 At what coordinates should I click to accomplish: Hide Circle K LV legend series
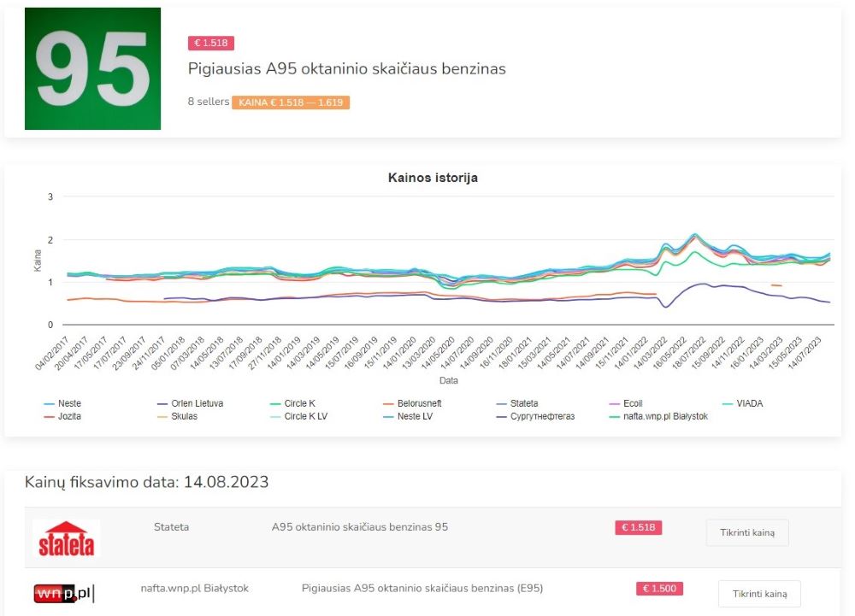(x=305, y=417)
